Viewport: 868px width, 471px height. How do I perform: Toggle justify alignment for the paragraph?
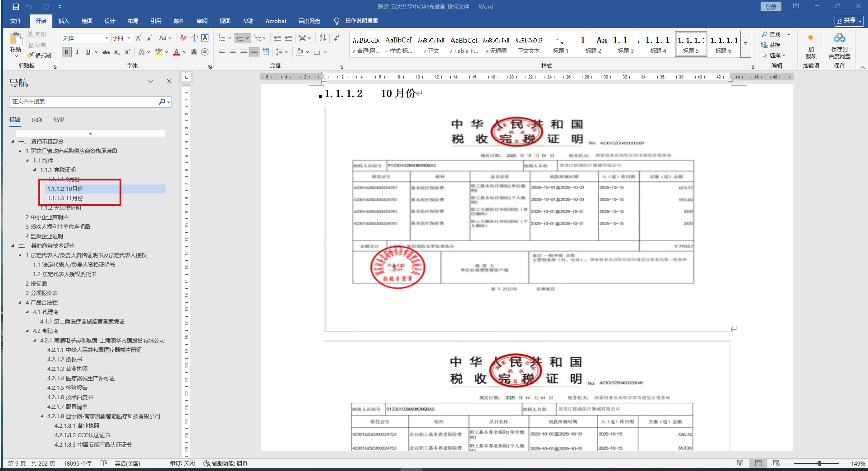point(254,52)
